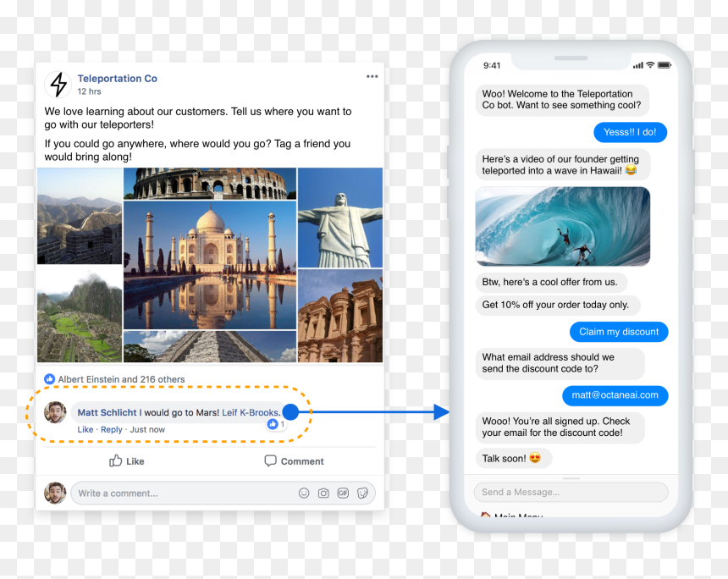Click the thumbs-up Like button under post

[126, 461]
